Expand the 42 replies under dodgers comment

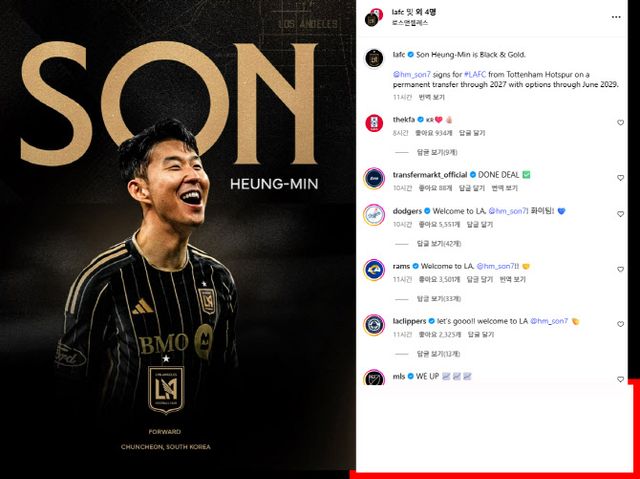(439, 244)
